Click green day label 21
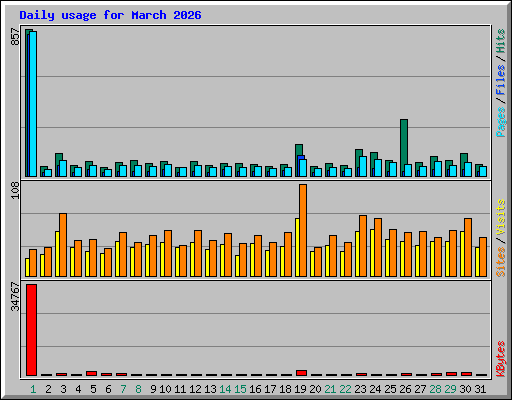The width and height of the screenshot is (512, 400). coord(330,389)
